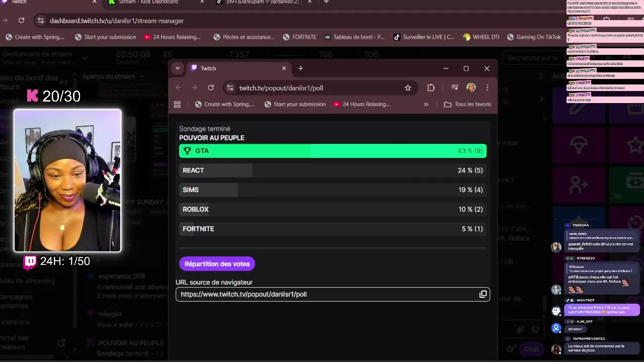Click the URL source de navigateur field

pyautogui.click(x=333, y=294)
